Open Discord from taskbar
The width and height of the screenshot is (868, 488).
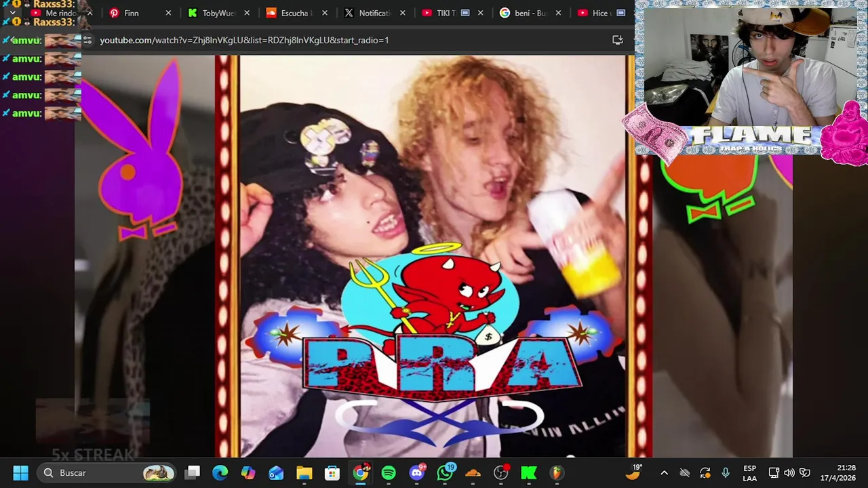(x=417, y=473)
